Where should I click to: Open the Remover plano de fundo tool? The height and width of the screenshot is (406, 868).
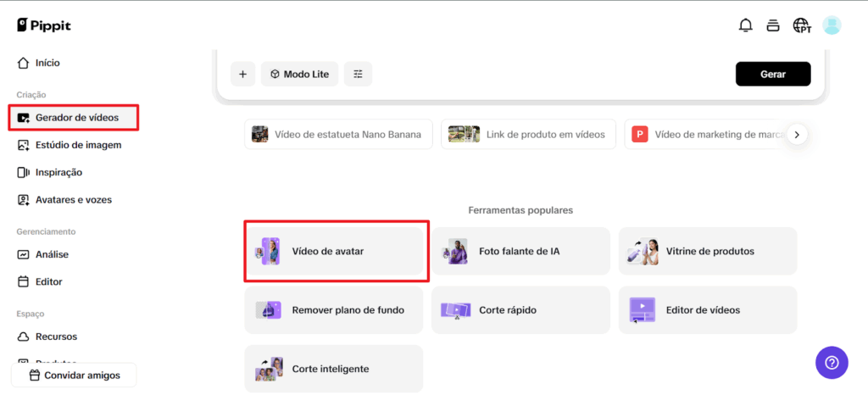(x=334, y=310)
